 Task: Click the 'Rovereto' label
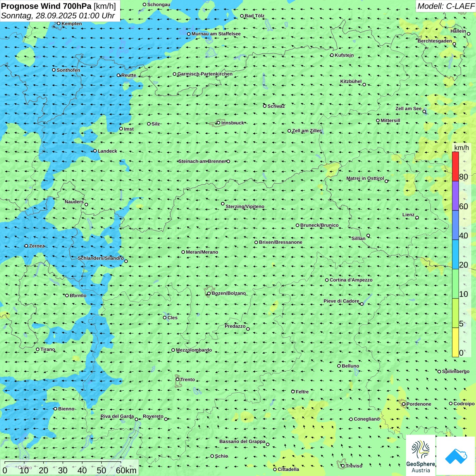(x=153, y=416)
